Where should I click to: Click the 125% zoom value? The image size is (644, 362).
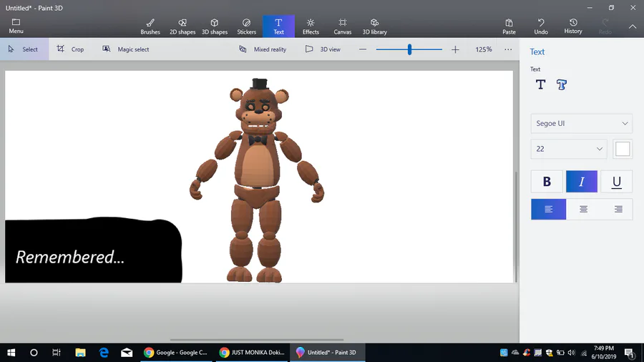click(484, 49)
